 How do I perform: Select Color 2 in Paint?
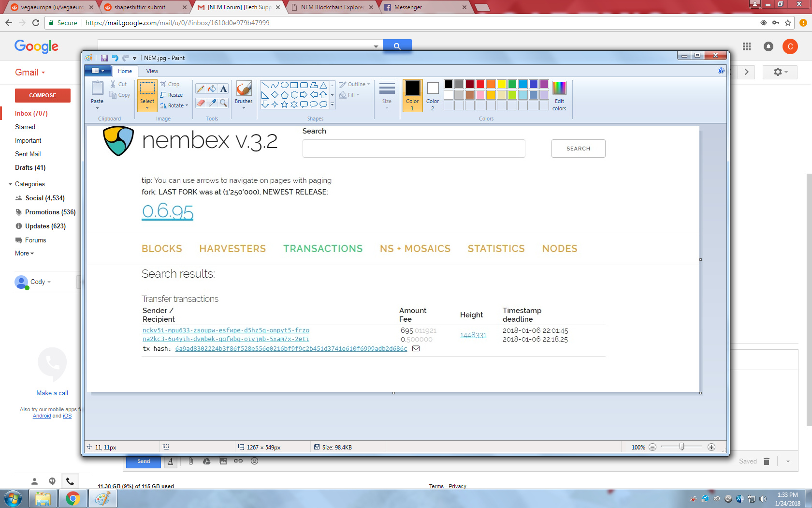(433, 96)
